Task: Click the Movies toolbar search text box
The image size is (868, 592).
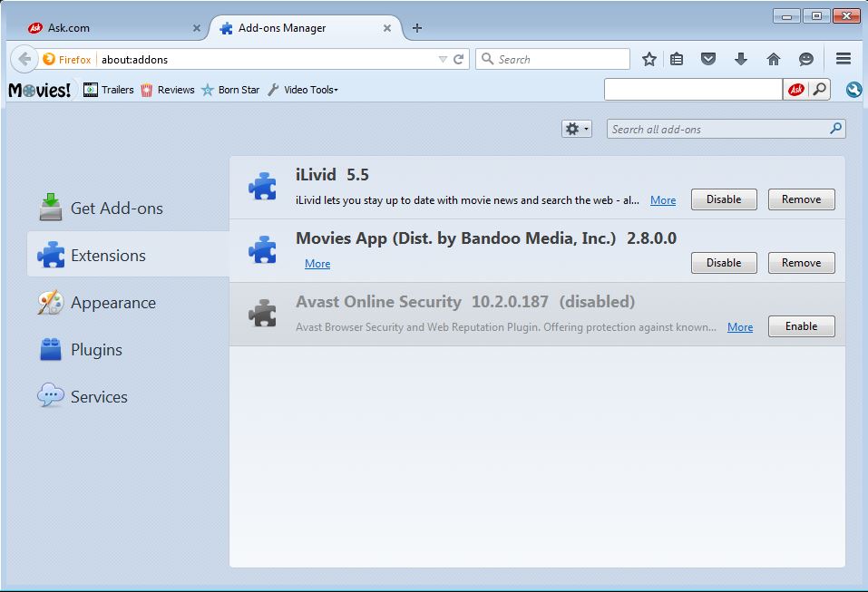Action: click(x=693, y=90)
